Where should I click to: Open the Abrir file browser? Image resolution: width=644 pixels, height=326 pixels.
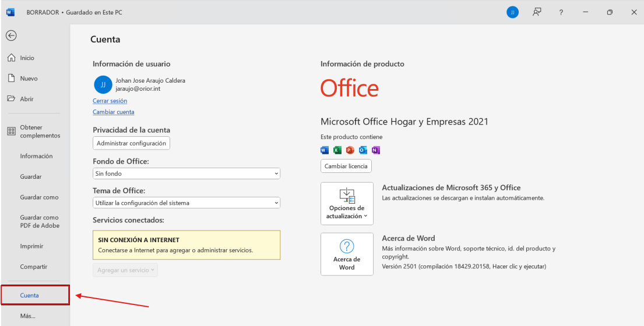pyautogui.click(x=27, y=99)
